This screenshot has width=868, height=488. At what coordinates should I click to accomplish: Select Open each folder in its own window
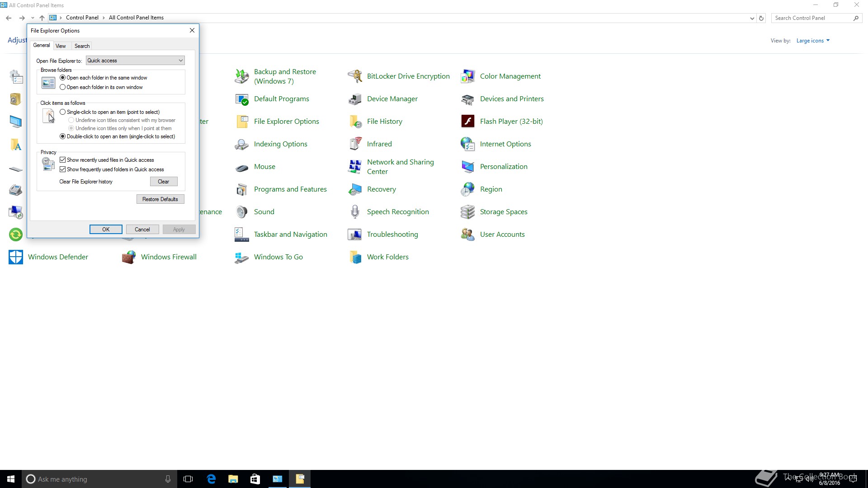tap(63, 87)
